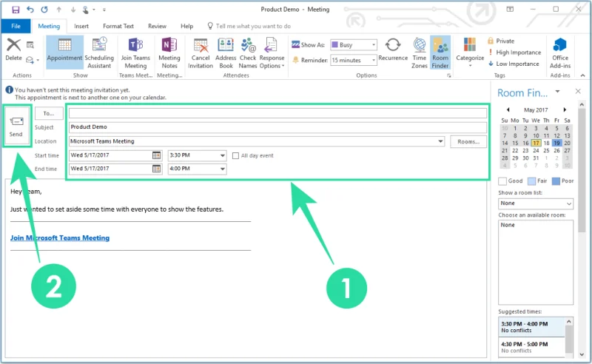Screen dimensions: 592x364
Task: Switch to the Review tab
Action: point(157,26)
